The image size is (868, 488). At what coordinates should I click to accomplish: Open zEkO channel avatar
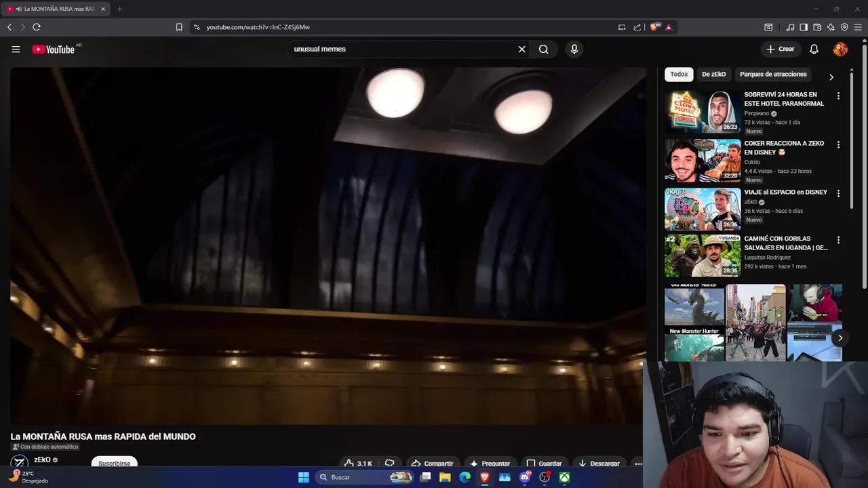click(20, 462)
